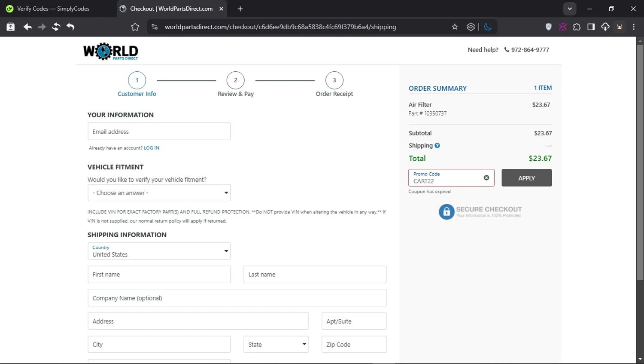Expand the State dropdown
Image resolution: width=644 pixels, height=364 pixels.
(x=276, y=345)
